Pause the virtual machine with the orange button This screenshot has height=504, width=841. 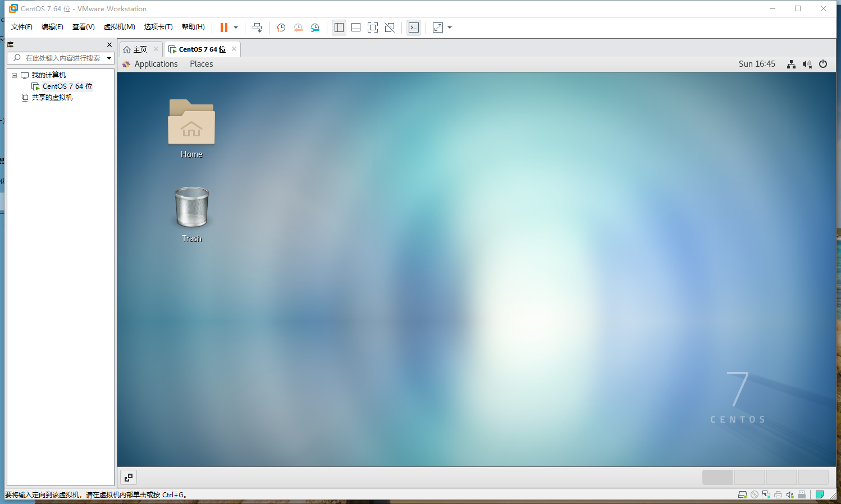click(224, 28)
